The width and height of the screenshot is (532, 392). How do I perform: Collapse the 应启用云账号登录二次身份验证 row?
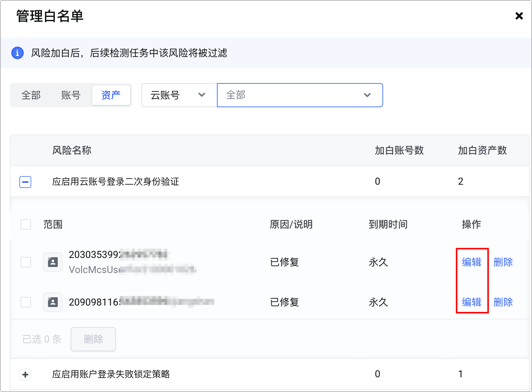[25, 182]
